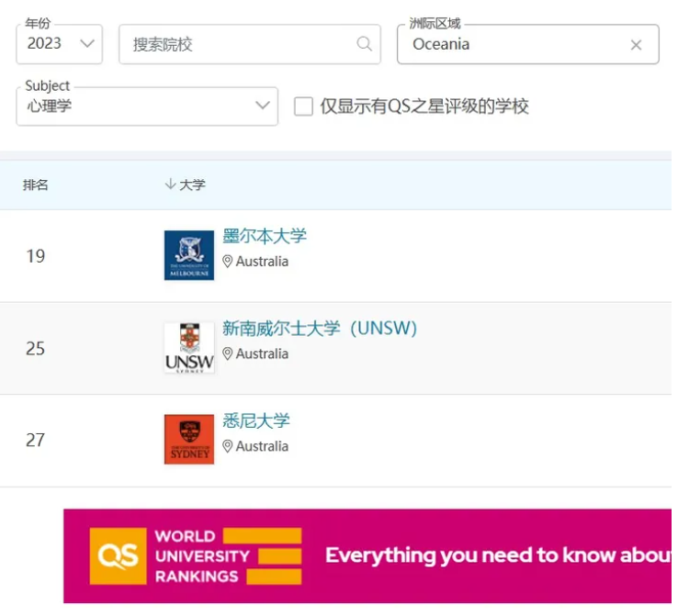Viewport: 678px width, 616px height.
Task: Click location pin icon under 悉尼大学
Action: [x=228, y=446]
